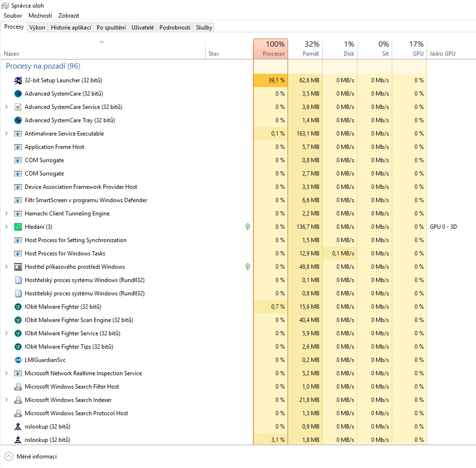476x468 pixels.
Task: Sort by the Stav column header
Action: point(229,49)
